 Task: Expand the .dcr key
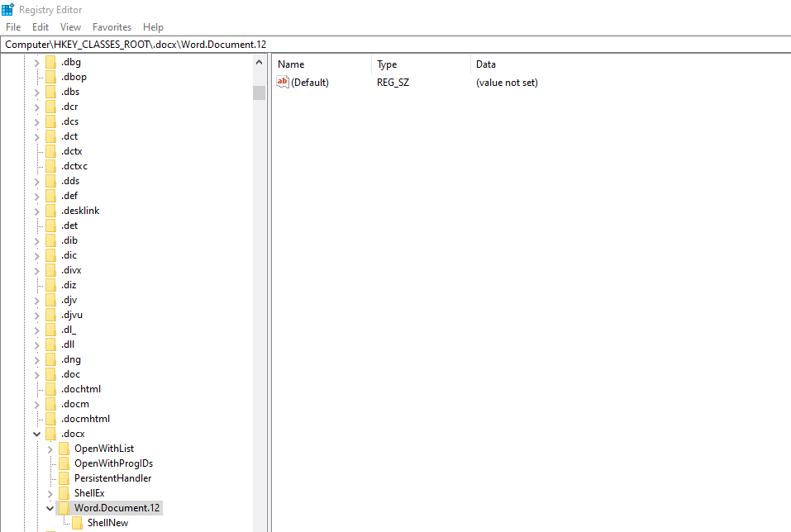click(x=37, y=107)
